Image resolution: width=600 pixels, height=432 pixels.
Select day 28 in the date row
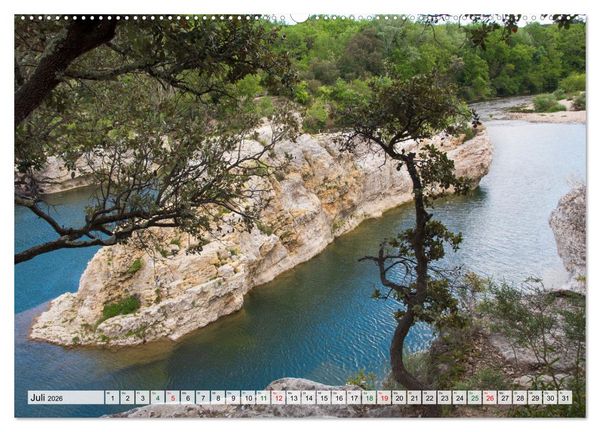pos(520,398)
